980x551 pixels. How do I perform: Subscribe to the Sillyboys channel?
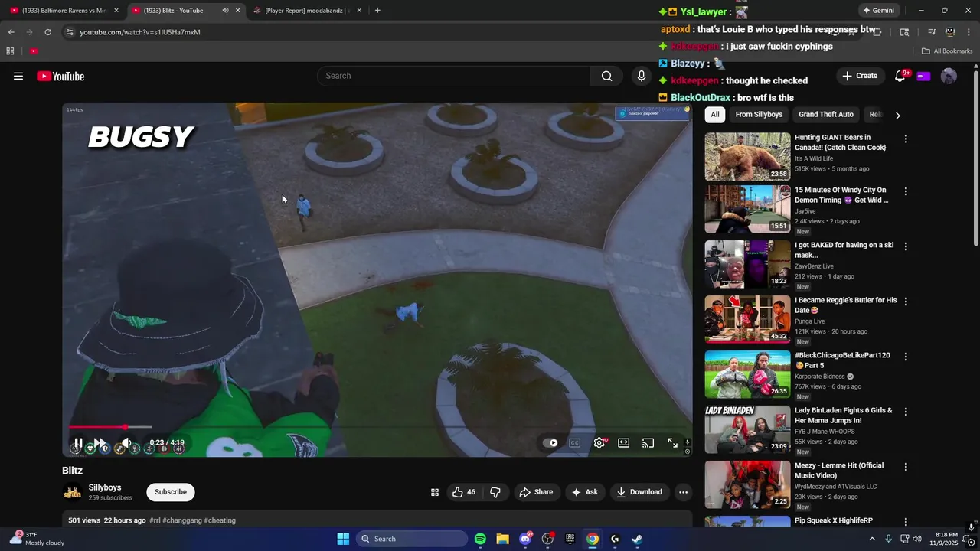pyautogui.click(x=171, y=492)
